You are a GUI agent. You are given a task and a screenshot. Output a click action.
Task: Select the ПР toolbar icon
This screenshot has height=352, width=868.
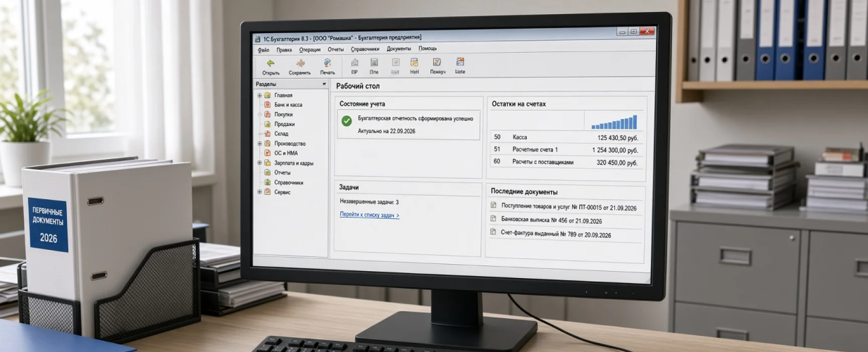354,63
